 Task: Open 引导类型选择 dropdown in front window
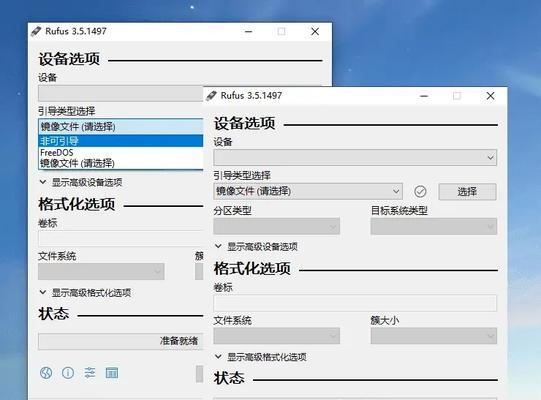click(x=308, y=191)
